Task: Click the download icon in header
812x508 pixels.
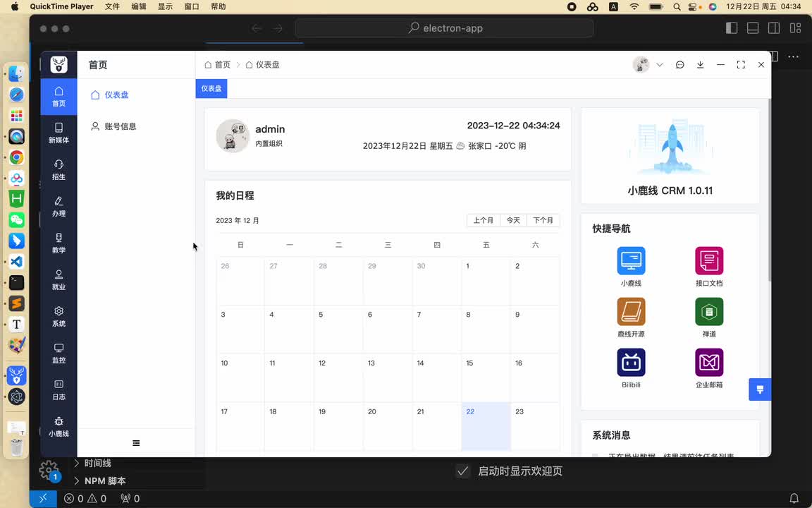Action: tap(700, 65)
